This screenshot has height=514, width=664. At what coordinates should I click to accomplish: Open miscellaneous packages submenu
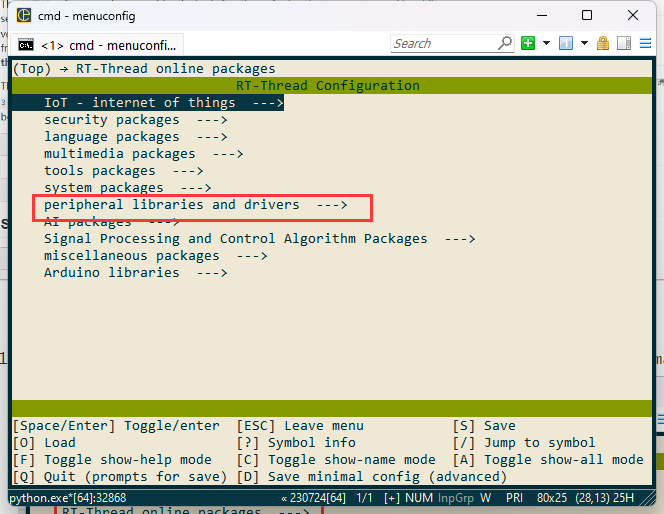point(155,256)
